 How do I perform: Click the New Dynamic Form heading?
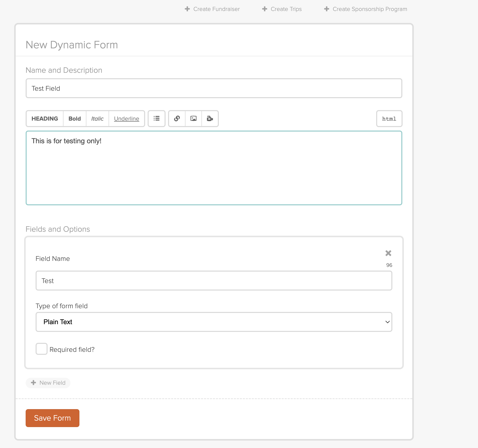72,45
